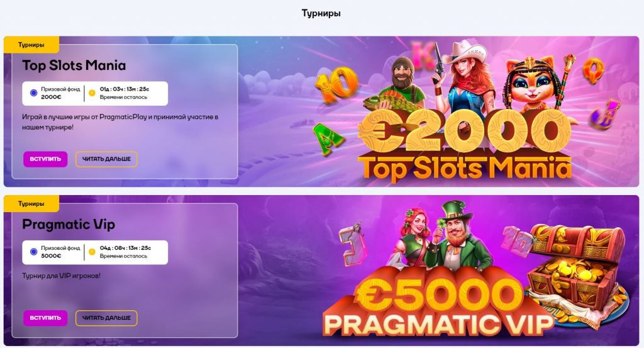Click the €5000 Pragmatic VIP banner artwork
Viewport: 644px width, 348px height.
point(438,304)
